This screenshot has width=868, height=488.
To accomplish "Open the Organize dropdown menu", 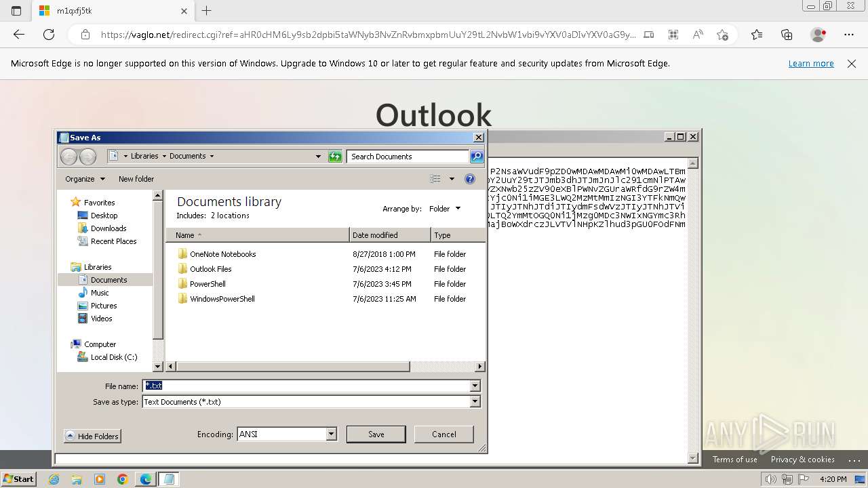I will click(x=85, y=179).
